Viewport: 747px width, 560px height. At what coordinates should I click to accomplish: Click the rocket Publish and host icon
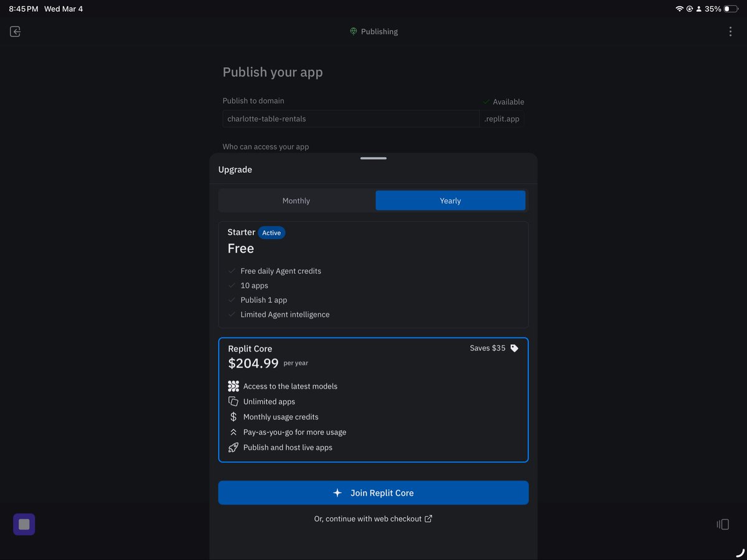coord(233,447)
